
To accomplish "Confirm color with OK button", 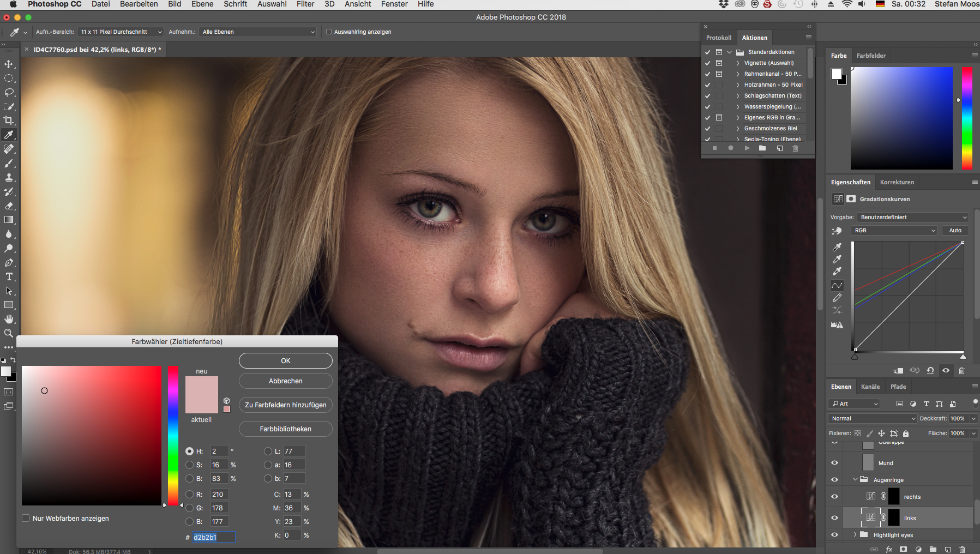I will (286, 360).
